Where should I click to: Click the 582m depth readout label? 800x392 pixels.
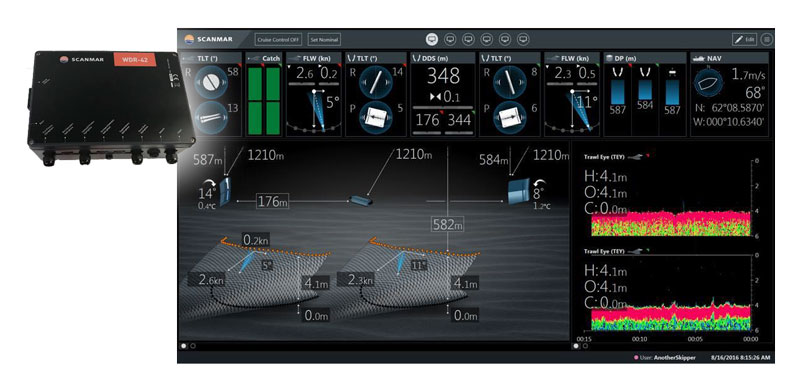pos(447,224)
